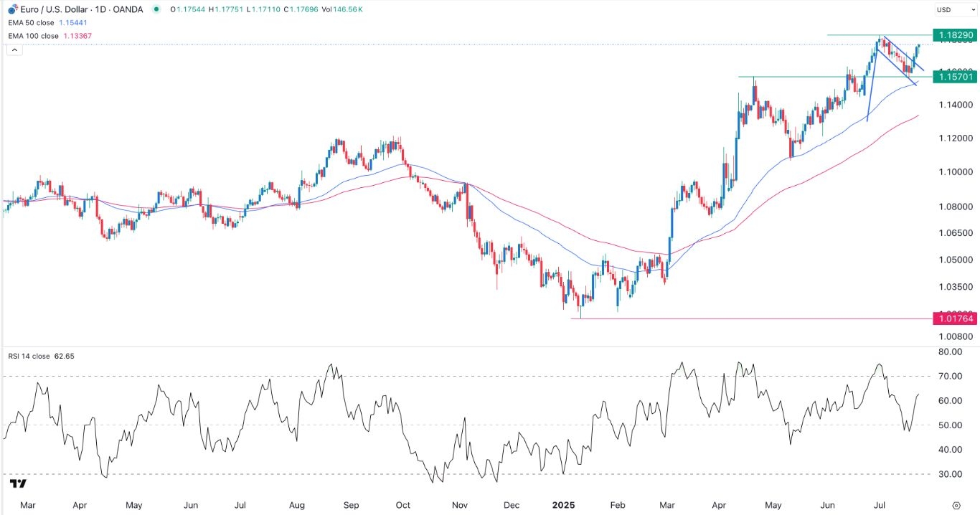Screen dimensions: 980x515
Task: Click the Sep label on time axis
Action: (350, 505)
